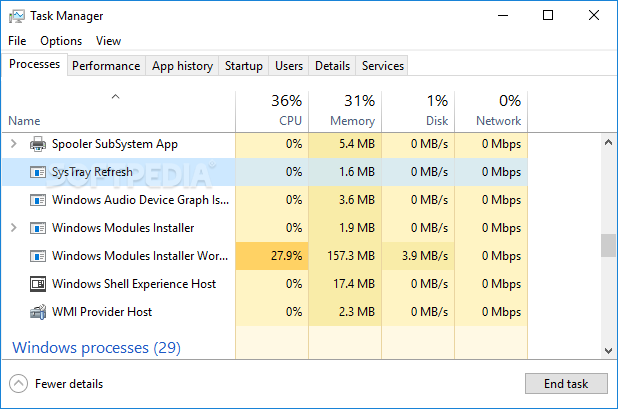
Task: Open the View menu
Action: pos(108,41)
